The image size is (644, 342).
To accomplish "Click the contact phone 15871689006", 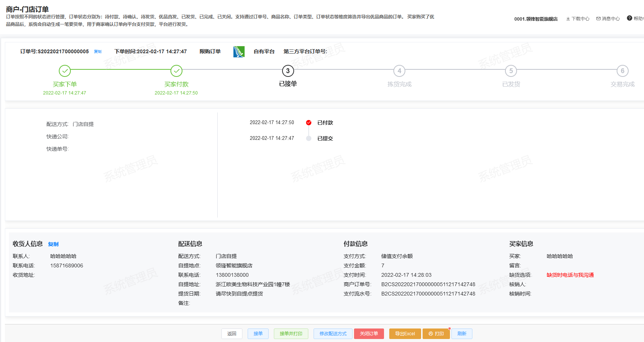I will (67, 265).
